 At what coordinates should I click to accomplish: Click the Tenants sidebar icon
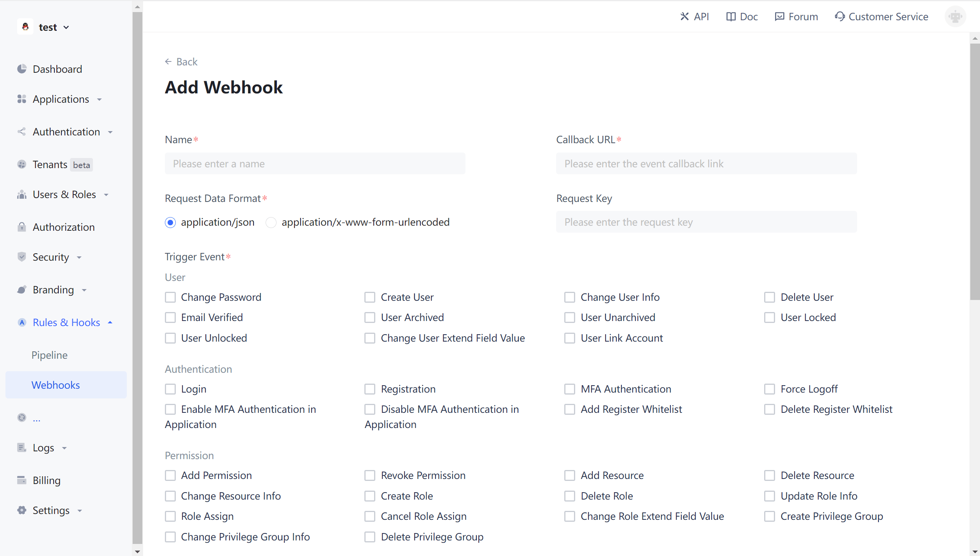(22, 165)
